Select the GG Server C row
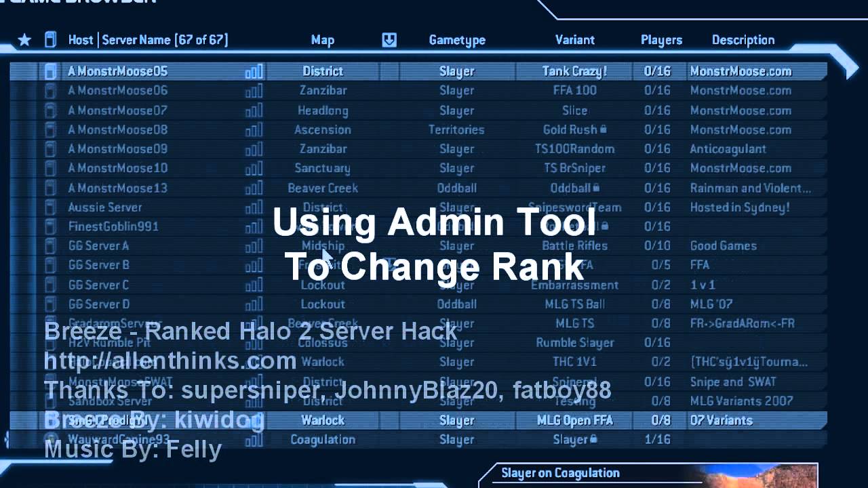 418,285
